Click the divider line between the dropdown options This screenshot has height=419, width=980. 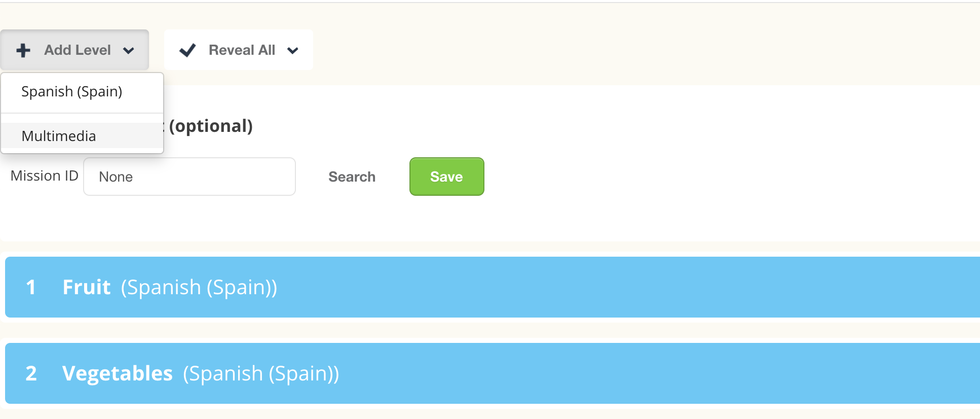[82, 113]
